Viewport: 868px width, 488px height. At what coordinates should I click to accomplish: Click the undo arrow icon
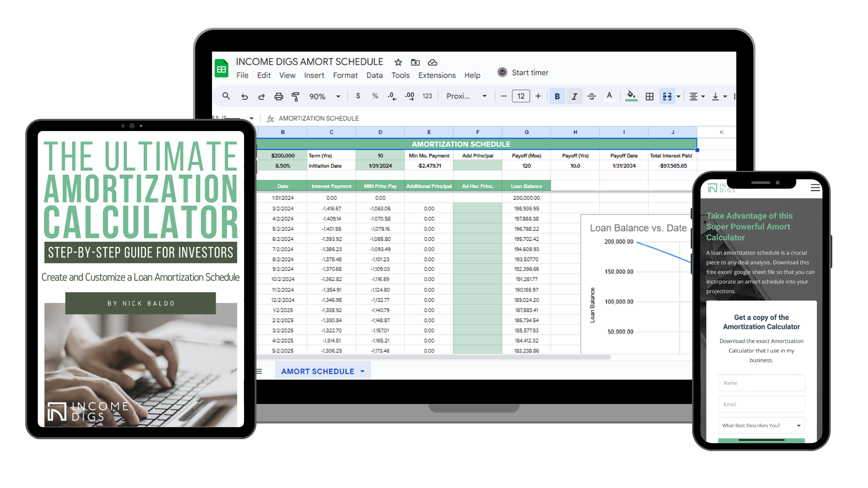click(244, 96)
